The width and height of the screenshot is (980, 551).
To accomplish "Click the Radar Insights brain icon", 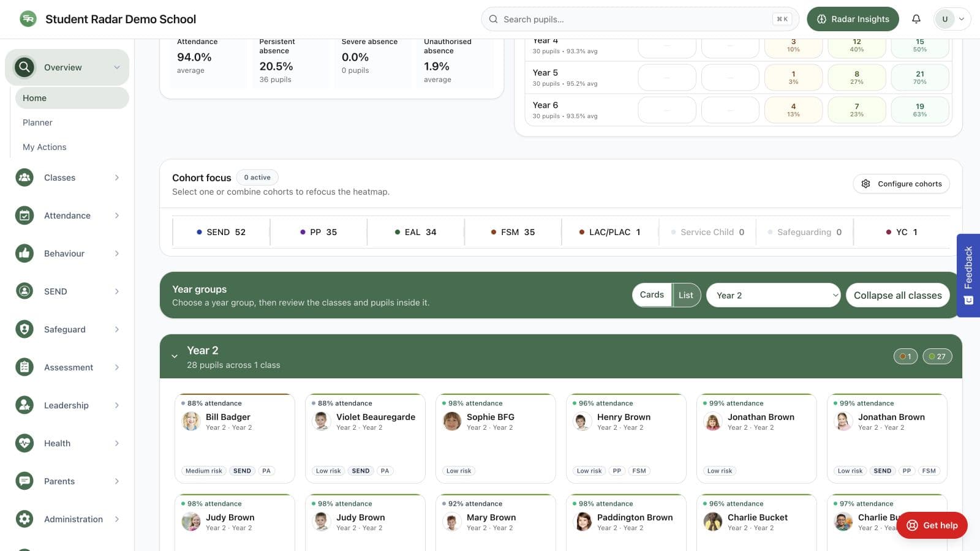I will 822,19.
